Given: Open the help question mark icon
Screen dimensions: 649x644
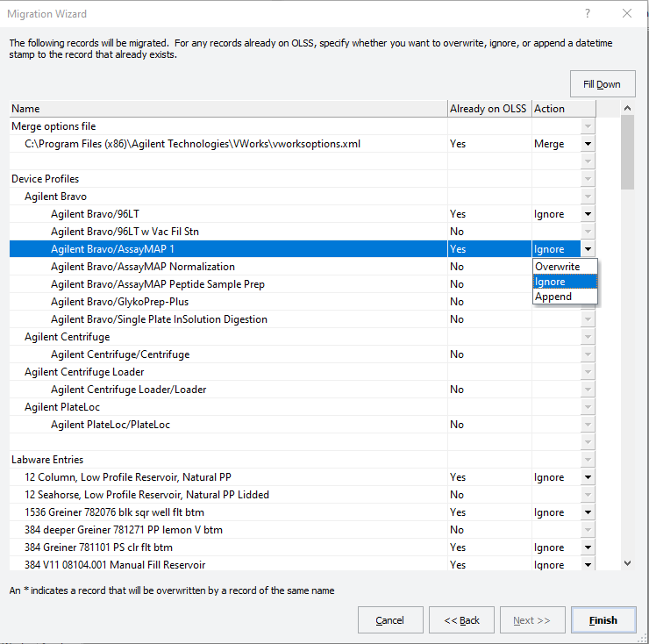Looking at the screenshot, I should point(588,13).
